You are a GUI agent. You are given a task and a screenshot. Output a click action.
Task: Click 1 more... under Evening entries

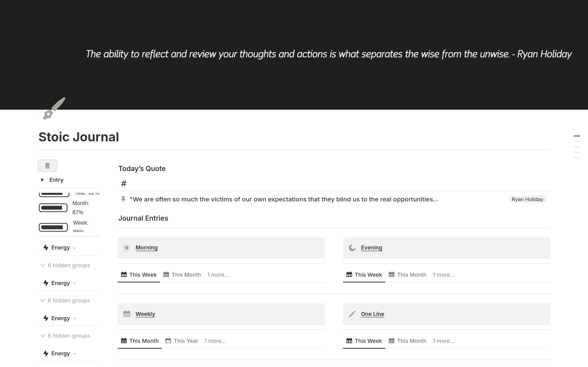[x=443, y=275]
